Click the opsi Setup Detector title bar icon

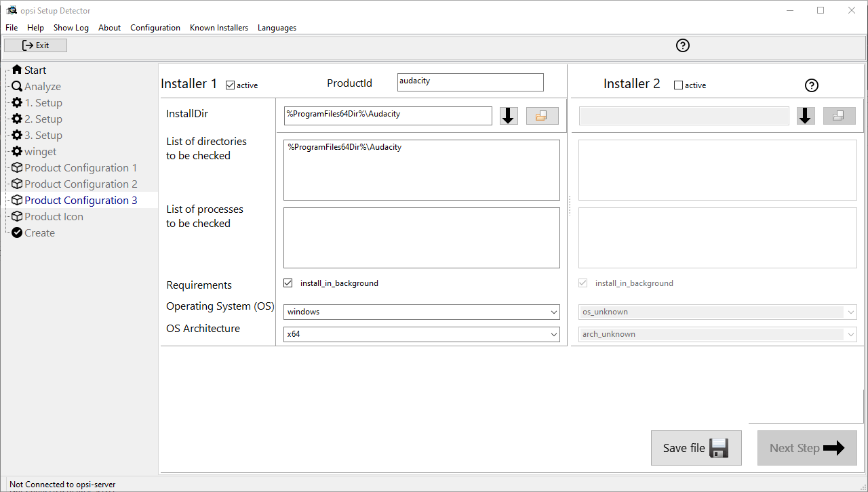(x=12, y=10)
